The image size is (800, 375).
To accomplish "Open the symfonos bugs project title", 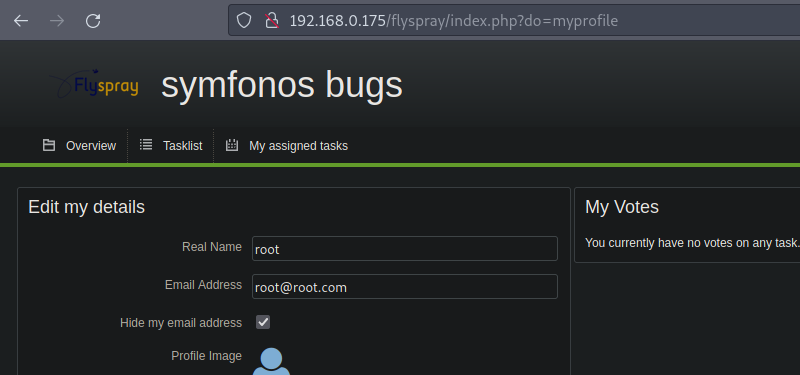I will point(282,85).
